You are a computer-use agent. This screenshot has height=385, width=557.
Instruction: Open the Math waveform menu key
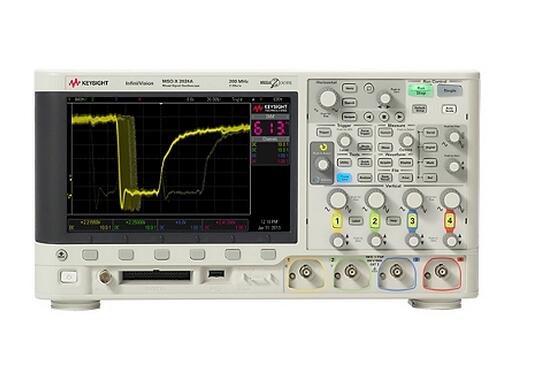click(x=430, y=163)
